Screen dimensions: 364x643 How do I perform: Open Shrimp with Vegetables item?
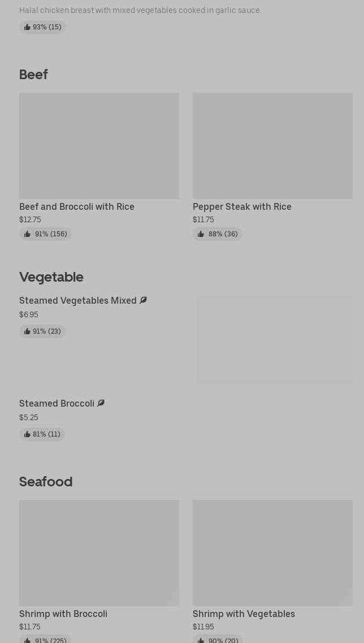(244, 614)
